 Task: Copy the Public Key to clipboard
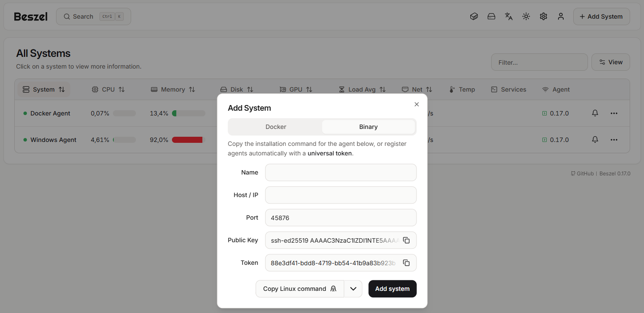[x=406, y=240]
